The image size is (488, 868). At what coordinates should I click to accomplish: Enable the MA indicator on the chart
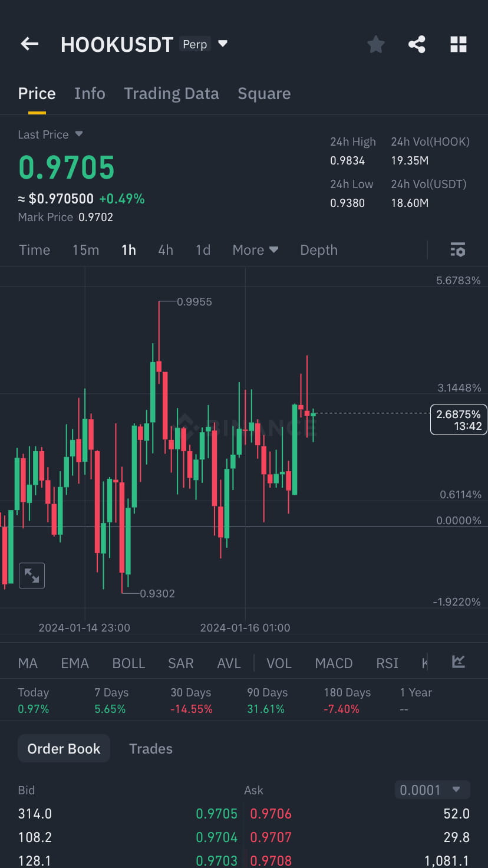[x=27, y=663]
